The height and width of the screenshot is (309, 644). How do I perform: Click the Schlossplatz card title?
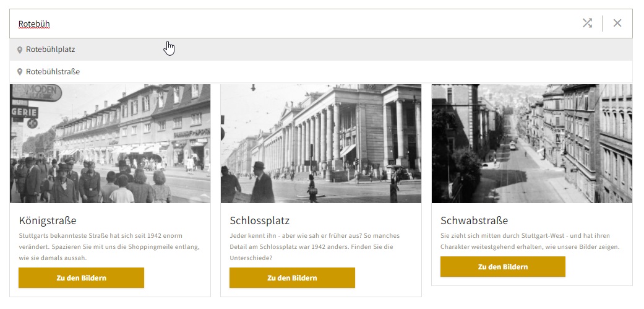[260, 220]
